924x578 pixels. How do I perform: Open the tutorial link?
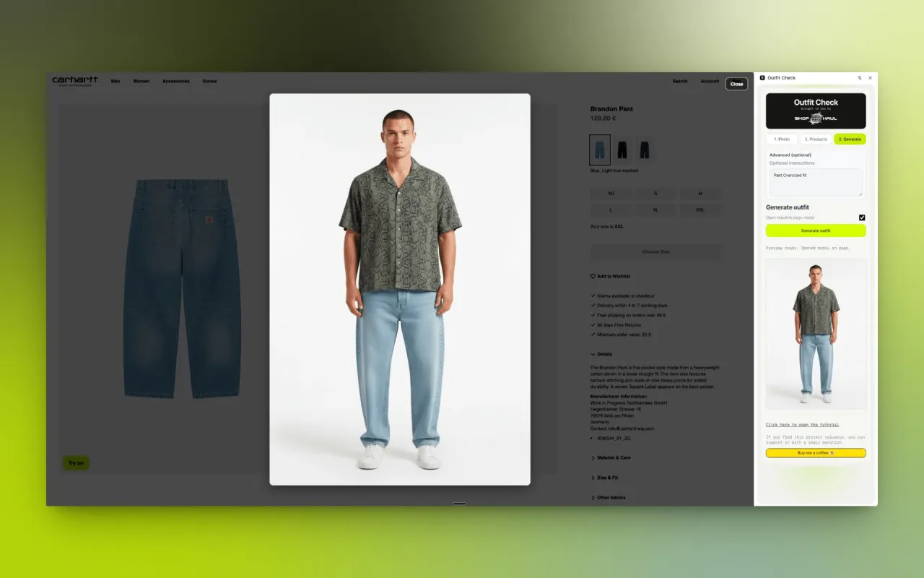[803, 425]
